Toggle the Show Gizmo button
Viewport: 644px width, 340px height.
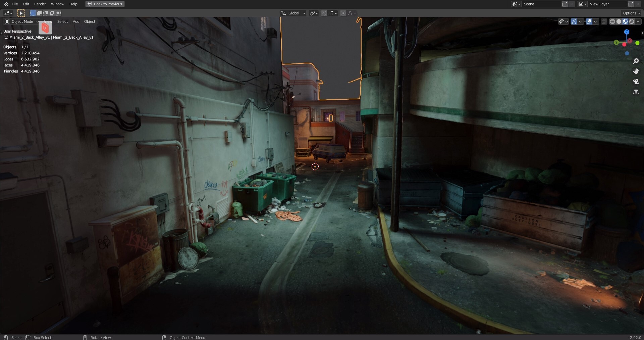pyautogui.click(x=574, y=21)
